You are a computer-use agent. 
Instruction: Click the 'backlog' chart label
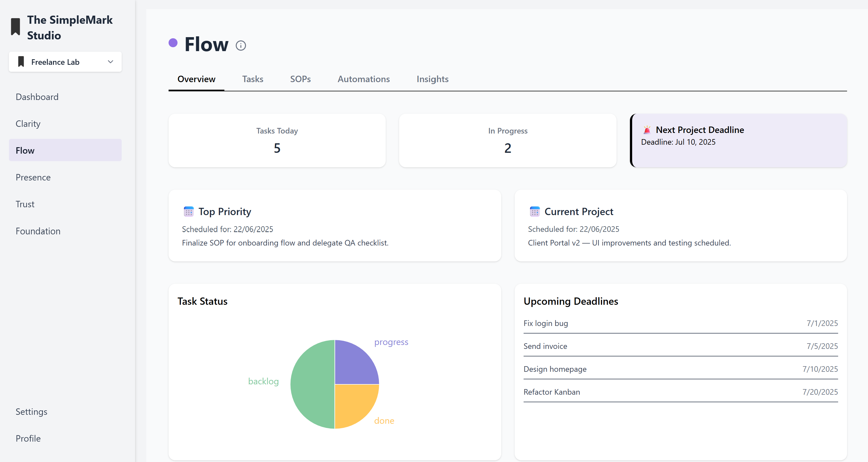coord(263,381)
